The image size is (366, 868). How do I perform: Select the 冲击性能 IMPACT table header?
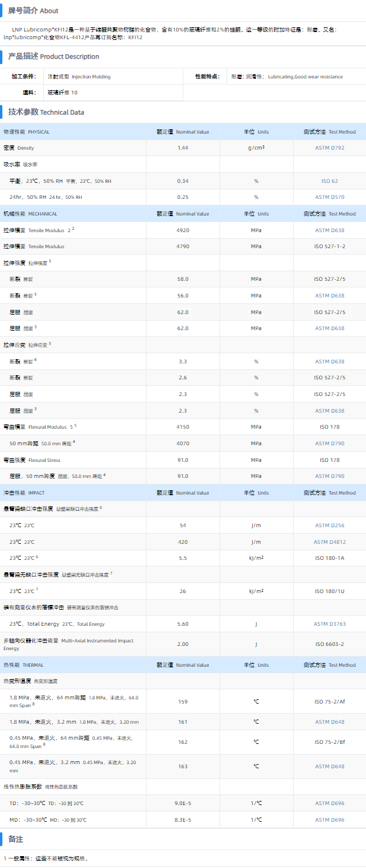[x=24, y=493]
